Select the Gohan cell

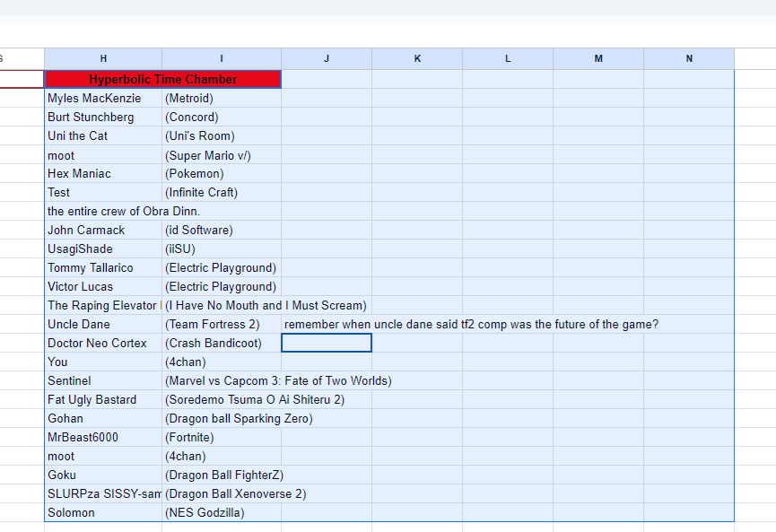(103, 418)
